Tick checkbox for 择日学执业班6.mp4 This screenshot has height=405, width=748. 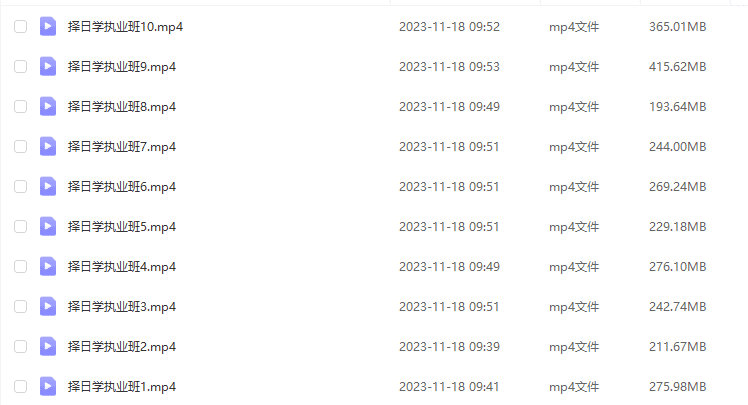(21, 187)
